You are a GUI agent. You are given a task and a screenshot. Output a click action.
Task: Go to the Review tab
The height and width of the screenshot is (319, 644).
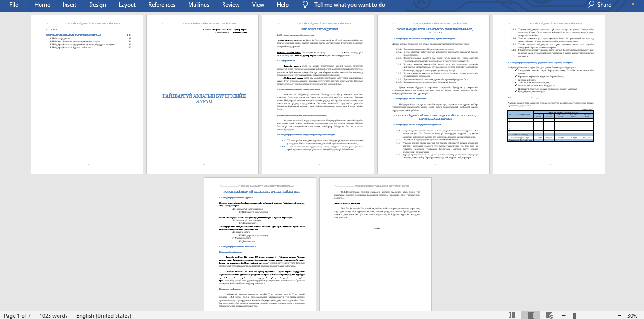231,5
